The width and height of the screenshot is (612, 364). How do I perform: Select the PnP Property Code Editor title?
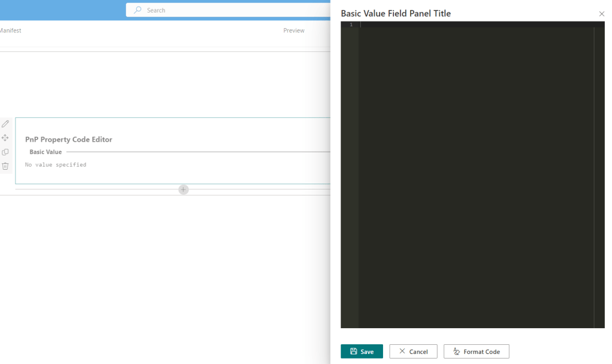click(x=69, y=139)
